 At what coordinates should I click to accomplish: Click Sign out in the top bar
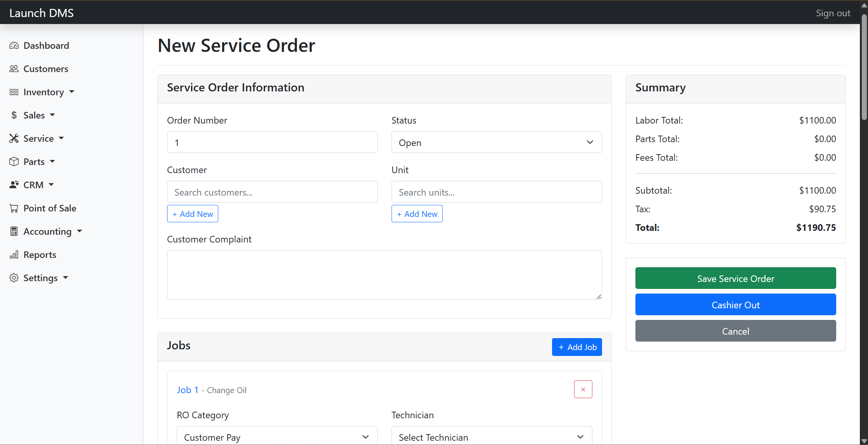pos(833,13)
